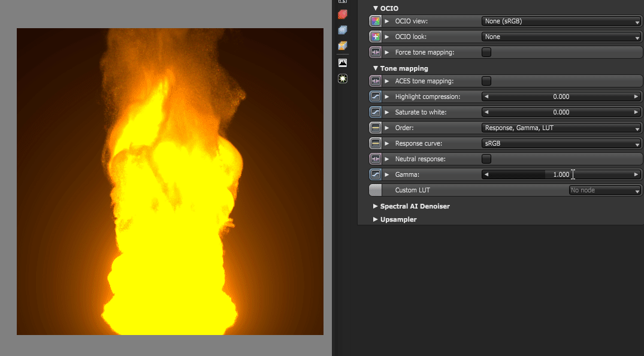Click the blue stacked cubes sidebar icon
Viewport: 644px width, 356px height.
click(343, 30)
